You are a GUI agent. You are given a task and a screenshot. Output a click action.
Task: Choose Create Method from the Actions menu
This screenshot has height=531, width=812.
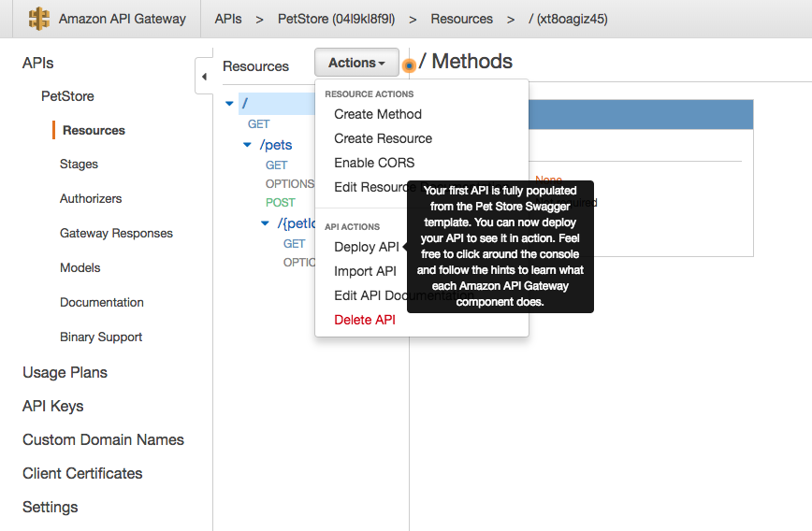click(x=378, y=114)
